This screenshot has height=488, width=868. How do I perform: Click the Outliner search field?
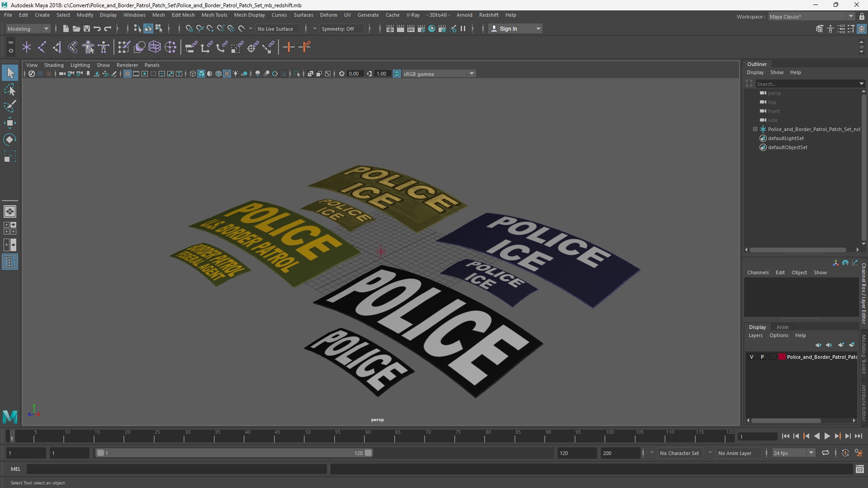point(807,84)
